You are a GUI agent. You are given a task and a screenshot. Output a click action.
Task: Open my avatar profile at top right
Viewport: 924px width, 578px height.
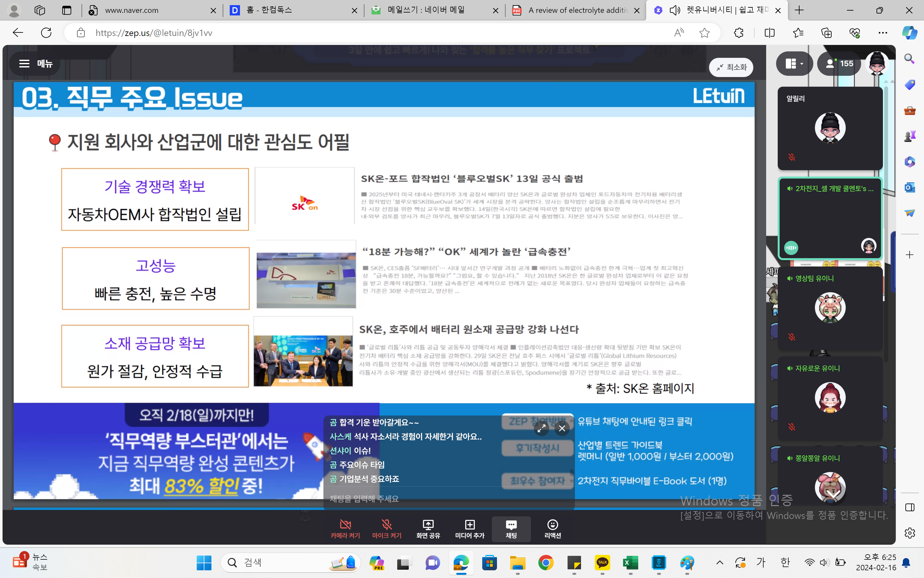pos(877,64)
